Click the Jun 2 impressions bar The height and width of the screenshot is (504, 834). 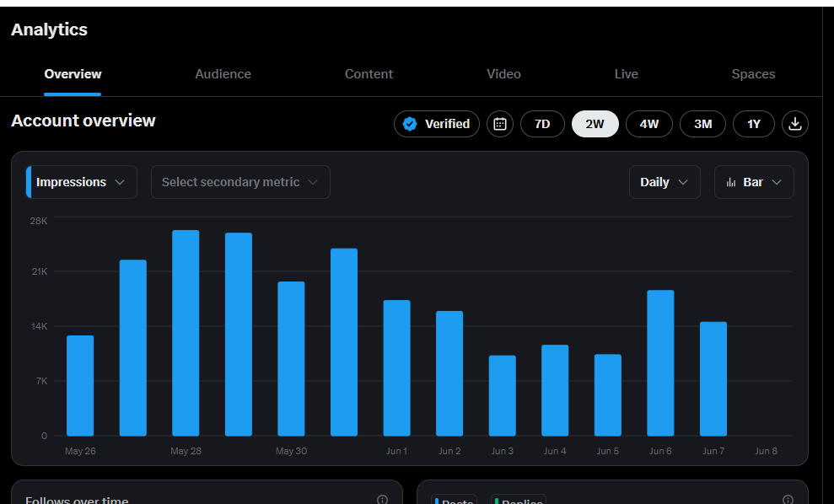449,373
